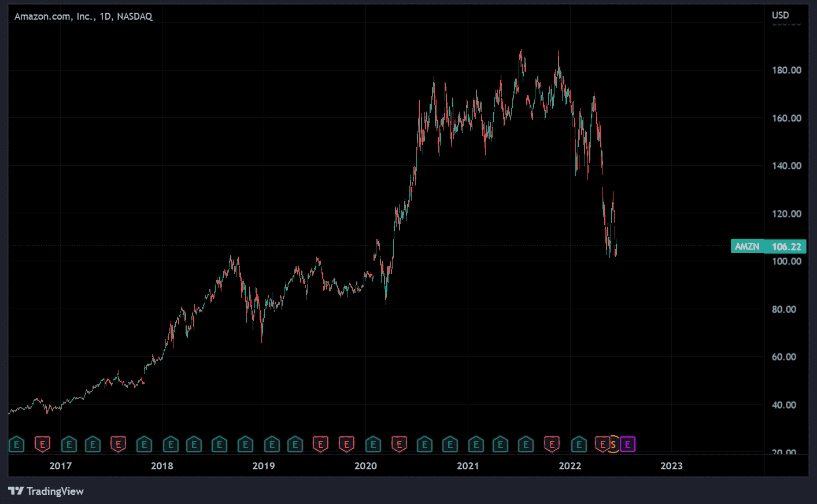The image size is (817, 504).
Task: Click second green earnings marker after 2019 label
Action: (295, 444)
